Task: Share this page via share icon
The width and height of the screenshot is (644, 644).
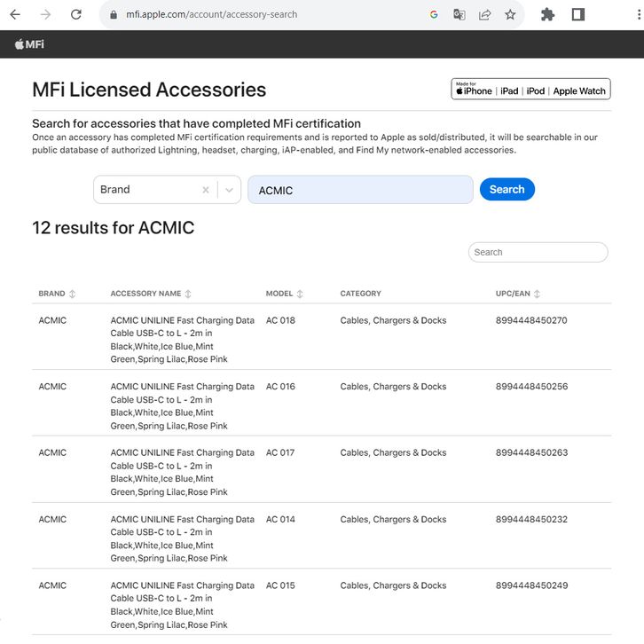Action: 485,15
